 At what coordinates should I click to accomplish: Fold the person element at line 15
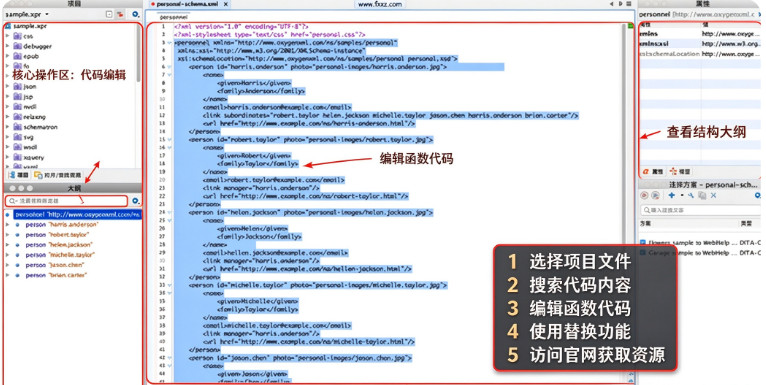pos(170,140)
